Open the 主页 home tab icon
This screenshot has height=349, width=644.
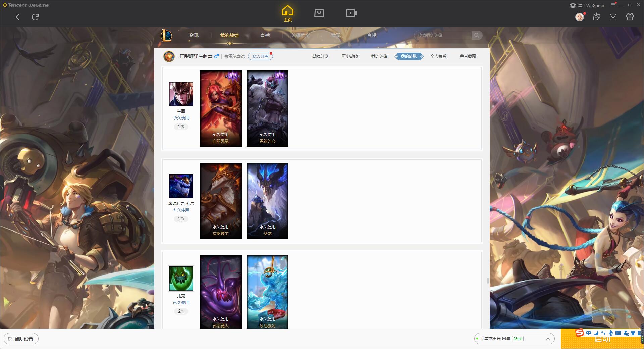[288, 14]
